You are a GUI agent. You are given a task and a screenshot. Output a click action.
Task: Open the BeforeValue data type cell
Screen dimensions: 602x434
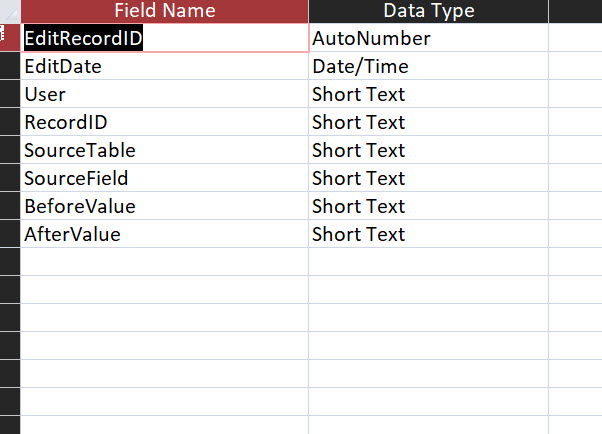[x=359, y=207]
